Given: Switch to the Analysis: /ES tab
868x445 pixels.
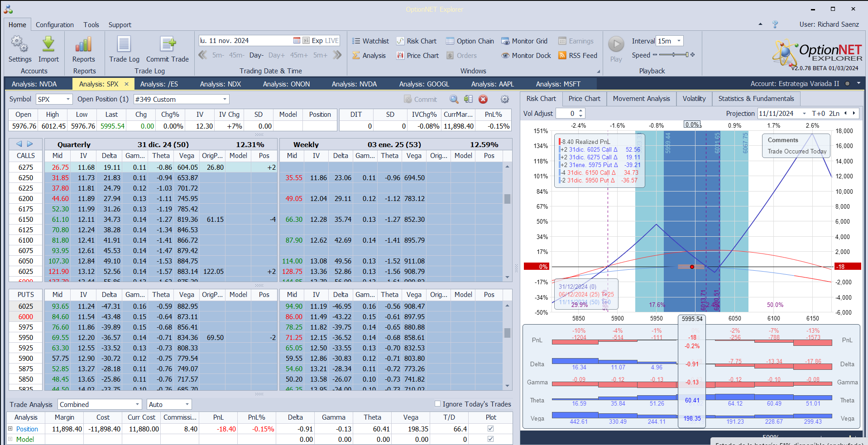Looking at the screenshot, I should [159, 84].
